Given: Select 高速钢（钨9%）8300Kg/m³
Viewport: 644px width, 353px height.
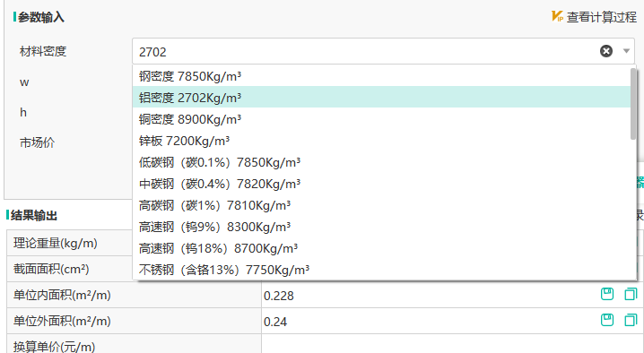Looking at the screenshot, I should point(381,227).
